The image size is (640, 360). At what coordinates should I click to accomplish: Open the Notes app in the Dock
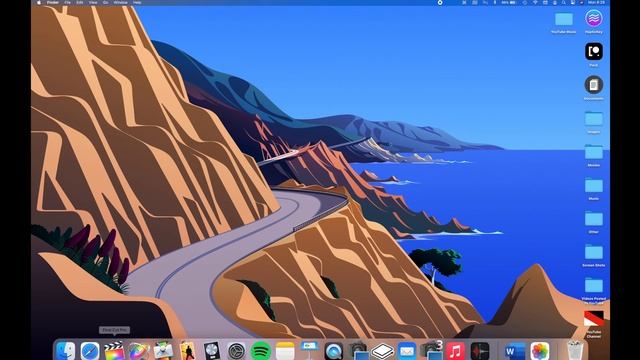click(285, 351)
